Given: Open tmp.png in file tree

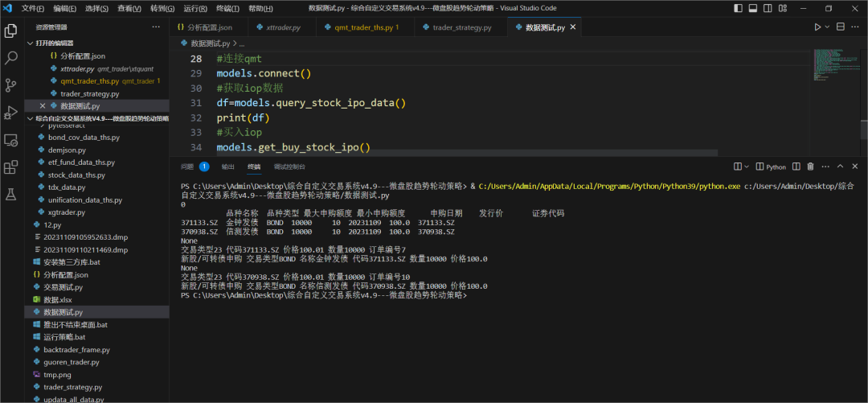Looking at the screenshot, I should (x=97, y=375).
